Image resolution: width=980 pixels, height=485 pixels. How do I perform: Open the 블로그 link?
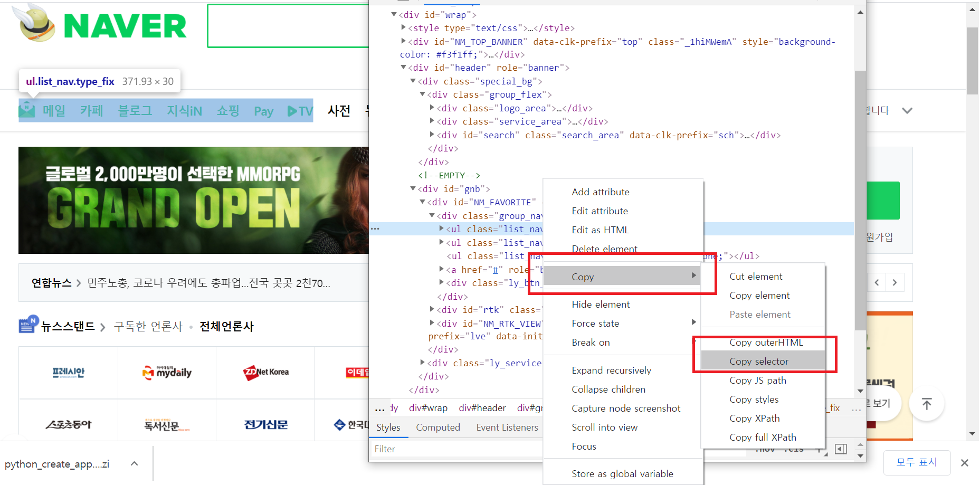pos(135,111)
